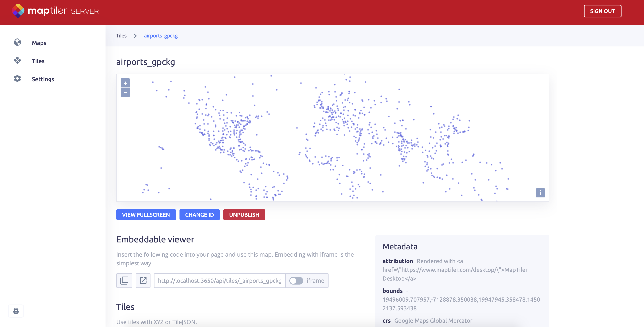Viewport: 644px width, 327px height.
Task: Enable the iframe toggle switch
Action: coord(296,281)
